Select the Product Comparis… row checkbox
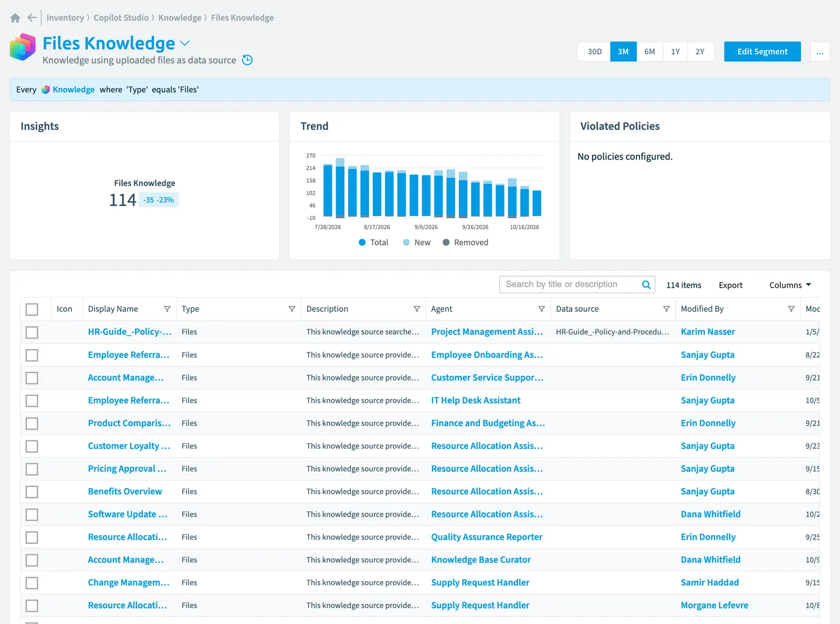The width and height of the screenshot is (840, 624). (x=32, y=424)
